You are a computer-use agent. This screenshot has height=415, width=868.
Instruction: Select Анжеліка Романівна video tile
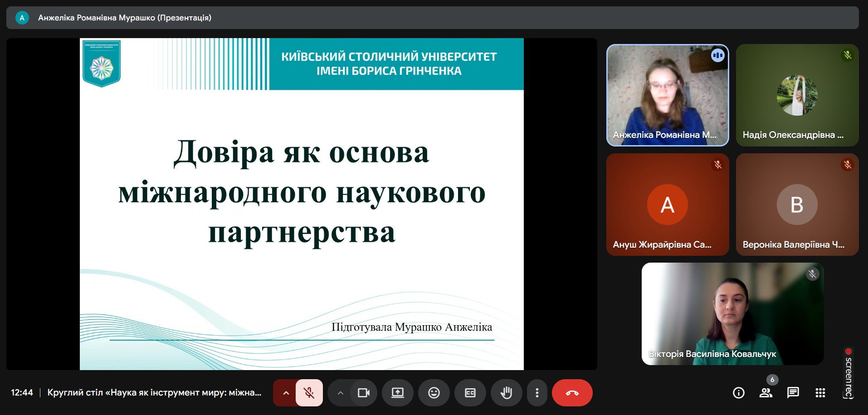tap(668, 95)
